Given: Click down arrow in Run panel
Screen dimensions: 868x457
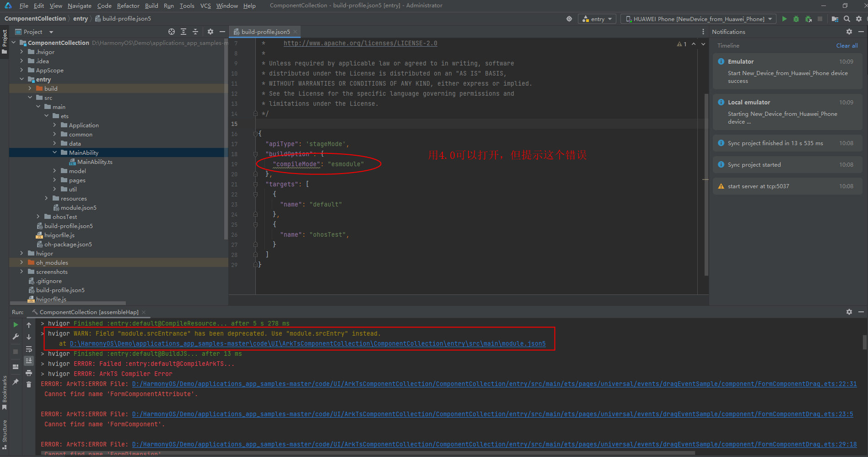Looking at the screenshot, I should pos(29,337).
